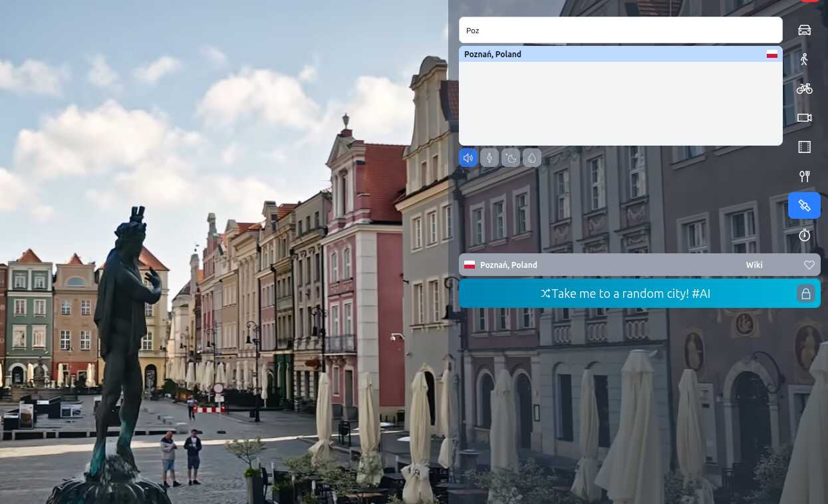Viewport: 828px width, 504px height.
Task: Select the car driving mode icon
Action: [x=804, y=30]
